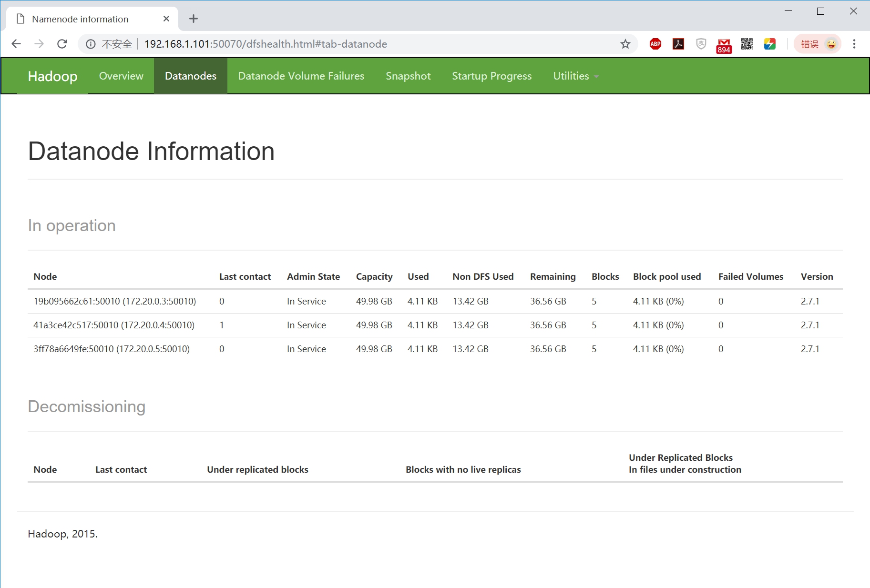Close the Namenode information tab
This screenshot has height=588, width=870.
pyautogui.click(x=166, y=19)
